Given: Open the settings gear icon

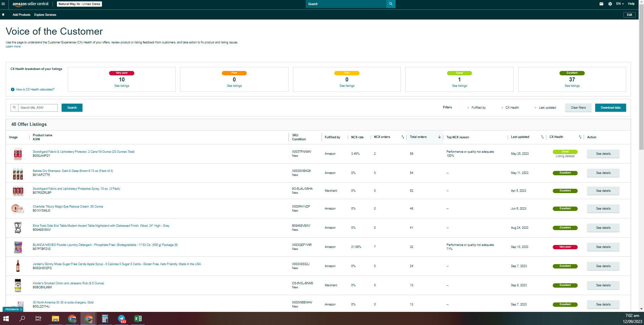Looking at the screenshot, I should (x=610, y=4).
